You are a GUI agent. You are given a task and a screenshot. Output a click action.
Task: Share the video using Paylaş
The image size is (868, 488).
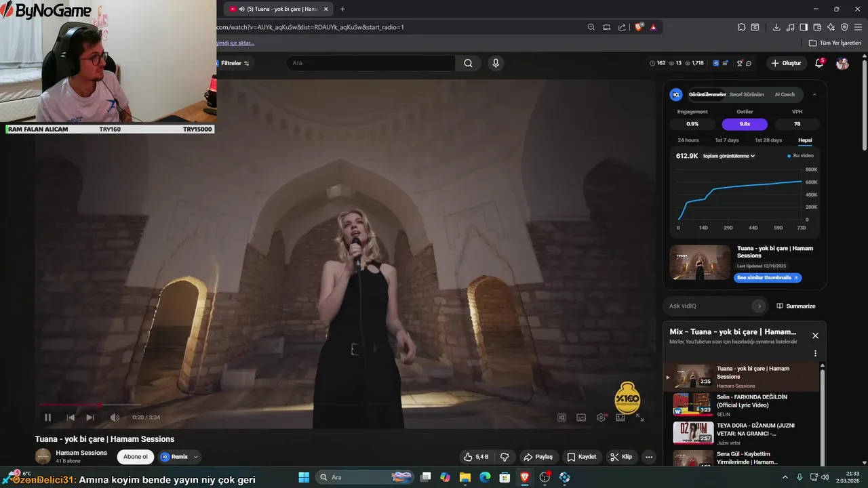tap(540, 457)
